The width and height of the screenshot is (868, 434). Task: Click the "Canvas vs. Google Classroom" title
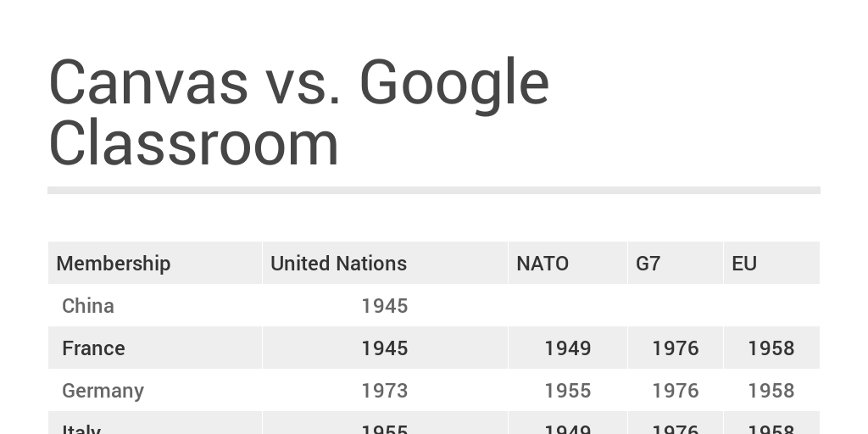[x=299, y=113]
